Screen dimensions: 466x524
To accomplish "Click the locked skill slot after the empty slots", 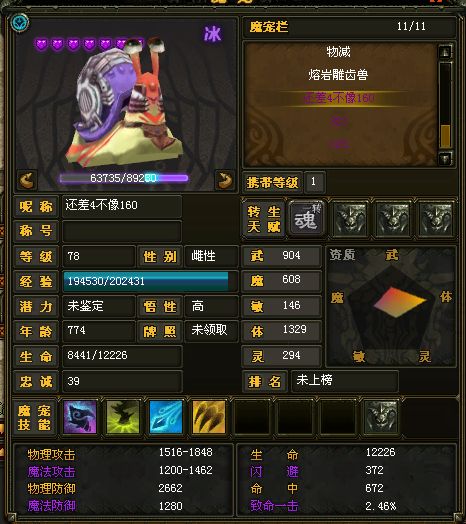I will point(381,417).
